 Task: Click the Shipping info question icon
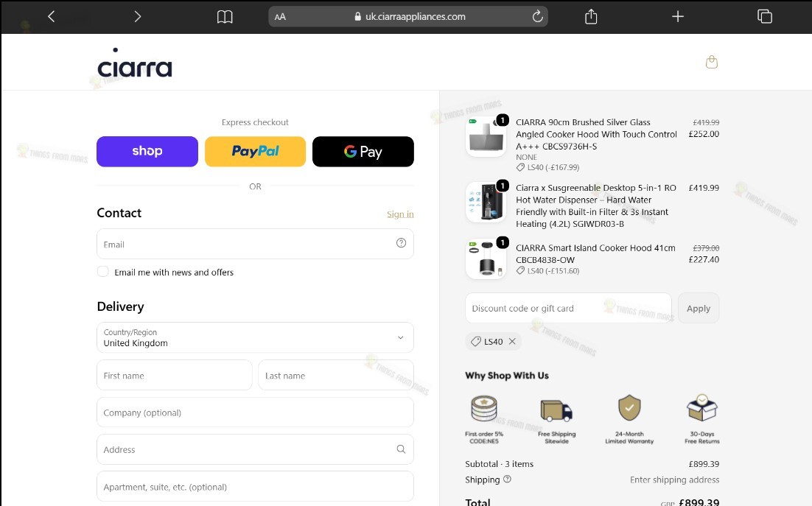(x=507, y=479)
